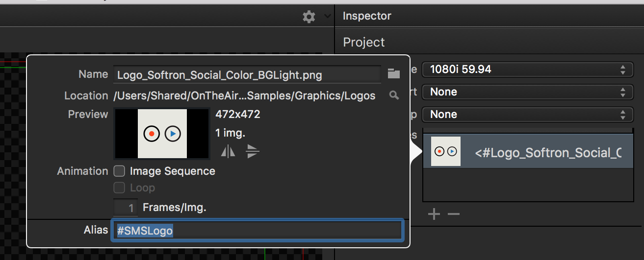Image resolution: width=644 pixels, height=260 pixels.
Task: Flip image vertically icon
Action: click(253, 151)
